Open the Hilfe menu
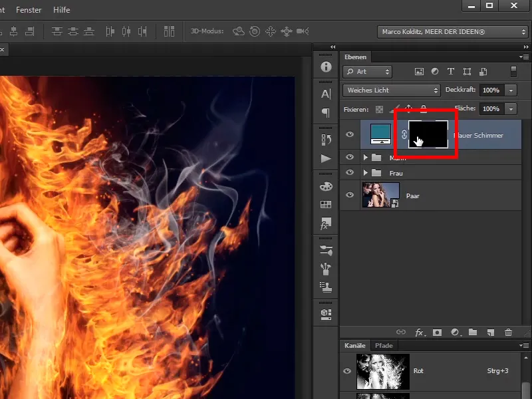Image resolution: width=532 pixels, height=399 pixels. [61, 10]
